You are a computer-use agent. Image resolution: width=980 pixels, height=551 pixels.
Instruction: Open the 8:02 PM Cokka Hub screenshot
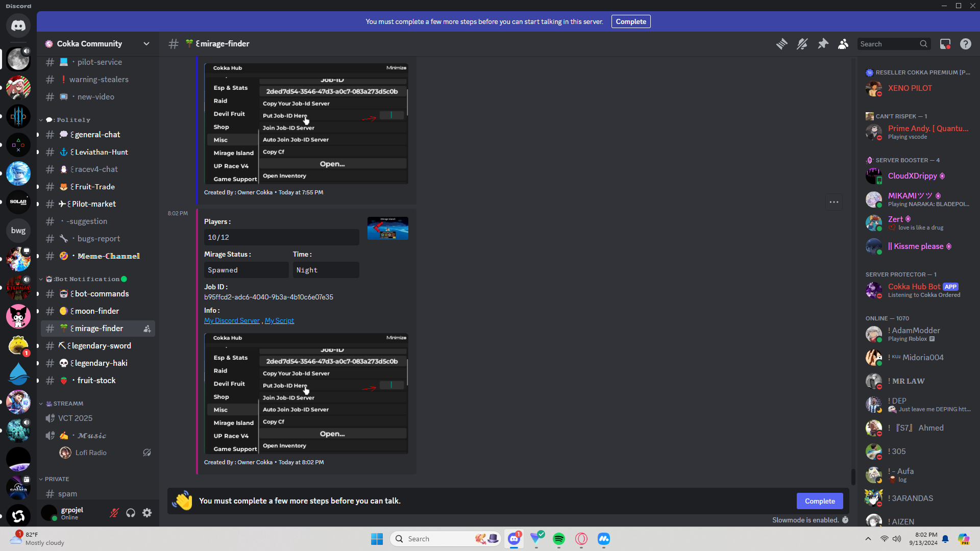click(306, 393)
